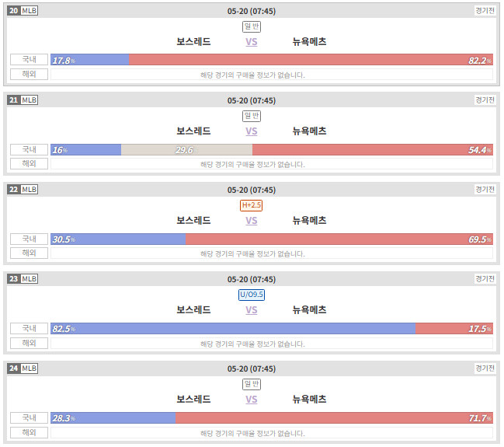Select the 국내 label in match 20
Screen dimensions: 504x447
pos(29,60)
